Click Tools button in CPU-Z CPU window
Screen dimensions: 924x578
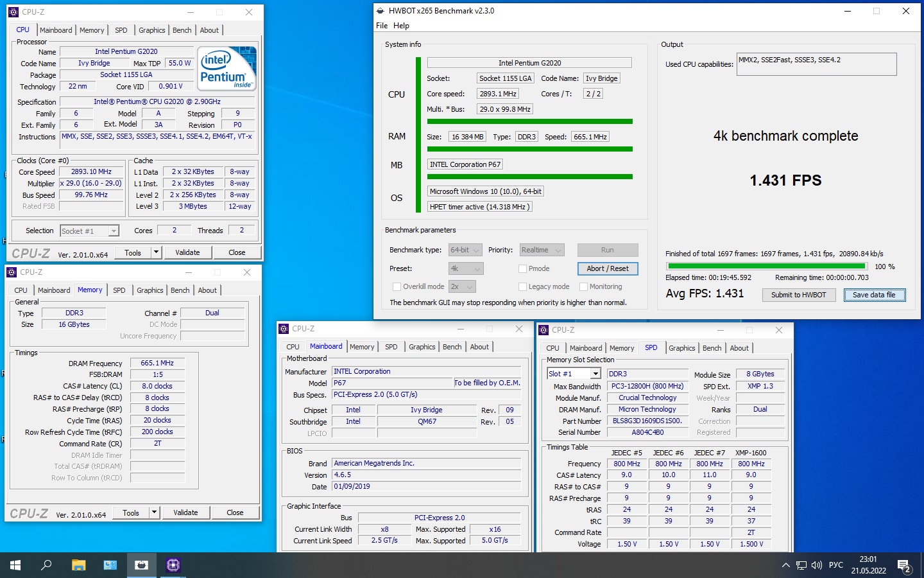(x=133, y=252)
